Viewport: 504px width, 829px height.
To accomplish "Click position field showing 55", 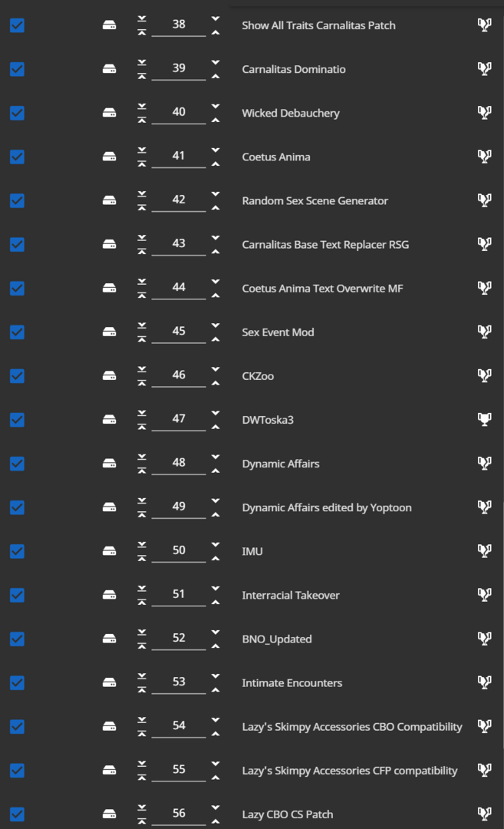I will coord(179,770).
